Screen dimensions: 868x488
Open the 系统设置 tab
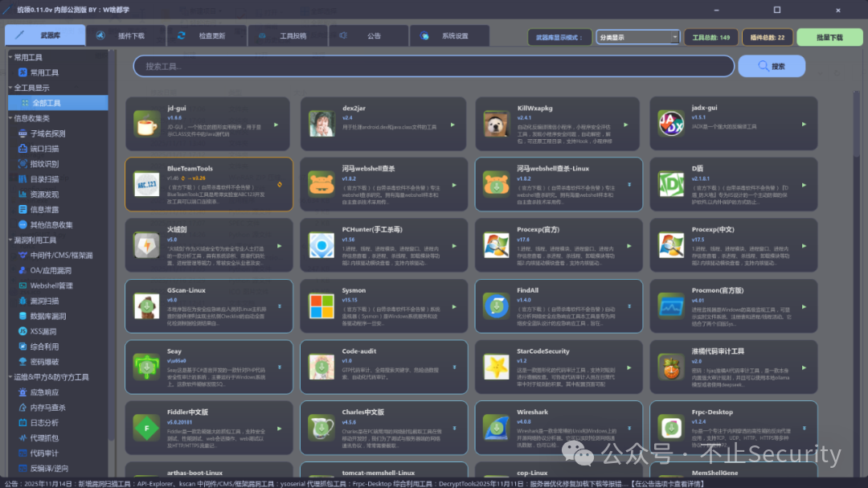point(449,35)
